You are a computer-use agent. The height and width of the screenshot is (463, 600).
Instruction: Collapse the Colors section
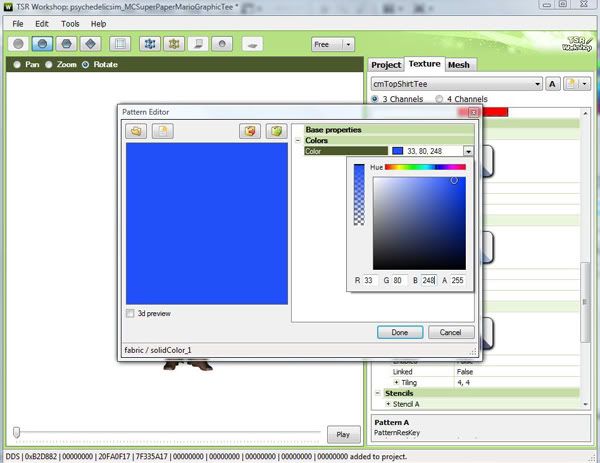(298, 140)
